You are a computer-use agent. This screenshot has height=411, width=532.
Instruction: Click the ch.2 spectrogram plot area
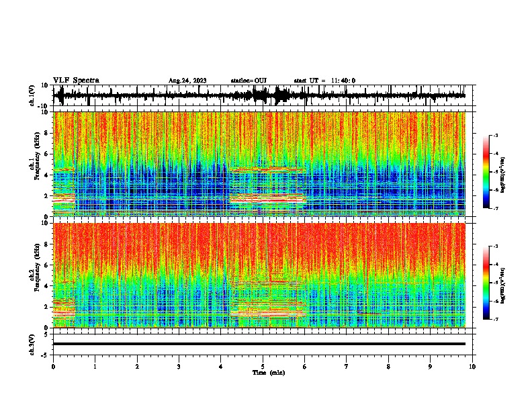coord(259,275)
